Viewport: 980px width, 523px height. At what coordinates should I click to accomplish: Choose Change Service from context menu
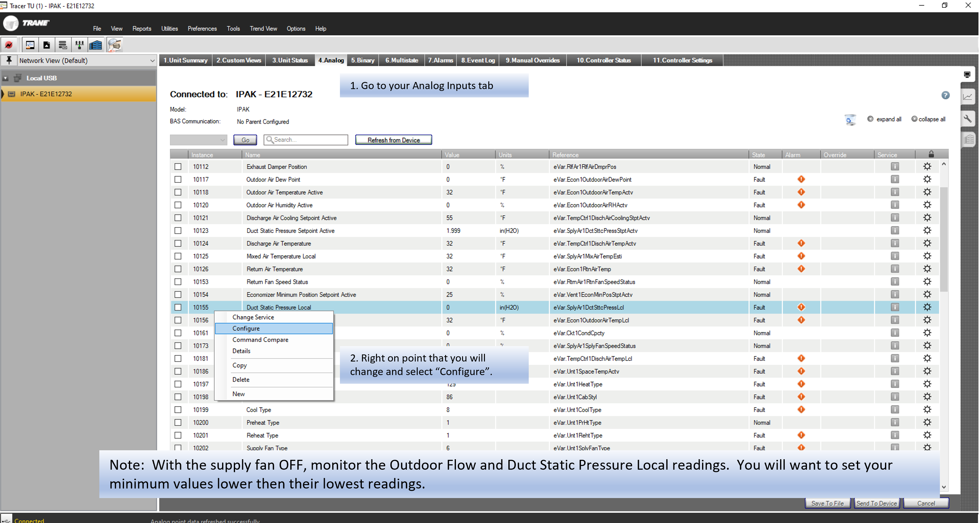click(x=274, y=317)
